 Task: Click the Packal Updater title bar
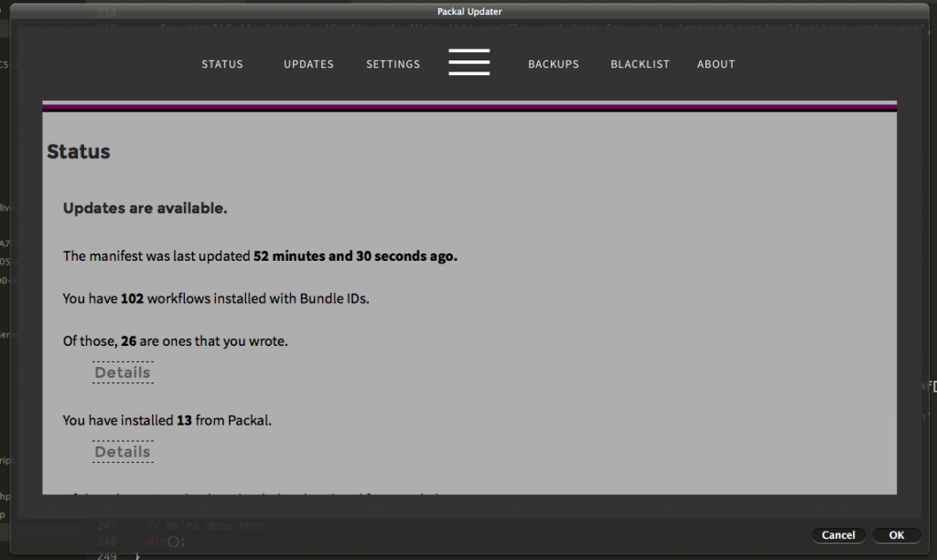click(x=468, y=11)
